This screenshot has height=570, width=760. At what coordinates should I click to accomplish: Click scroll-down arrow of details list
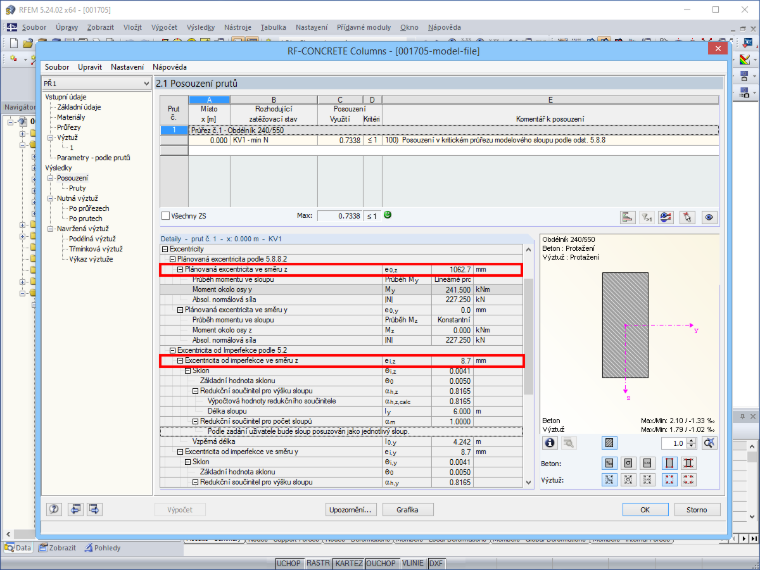(x=528, y=482)
